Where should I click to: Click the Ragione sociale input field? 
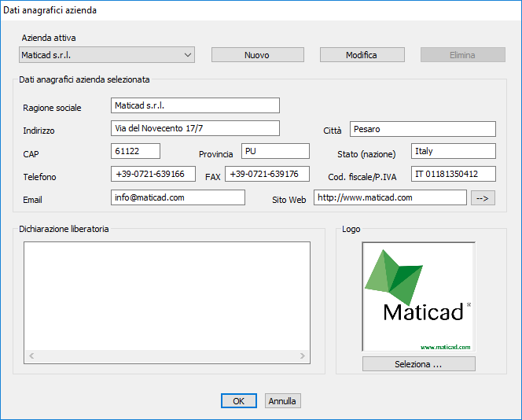(195, 105)
